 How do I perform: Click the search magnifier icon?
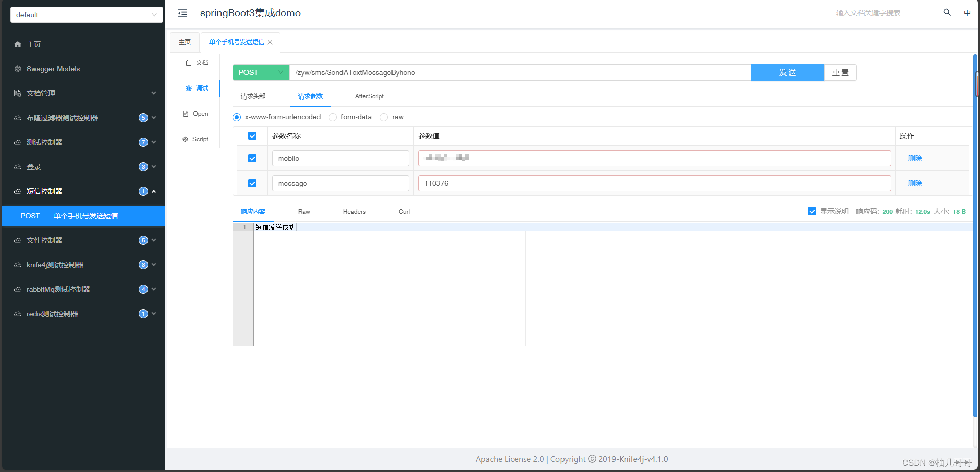click(947, 12)
